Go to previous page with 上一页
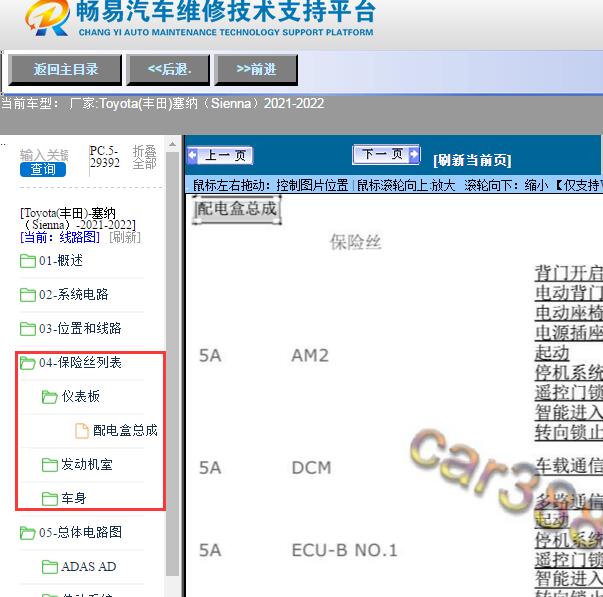Screen dimensions: 603x597 coord(220,155)
